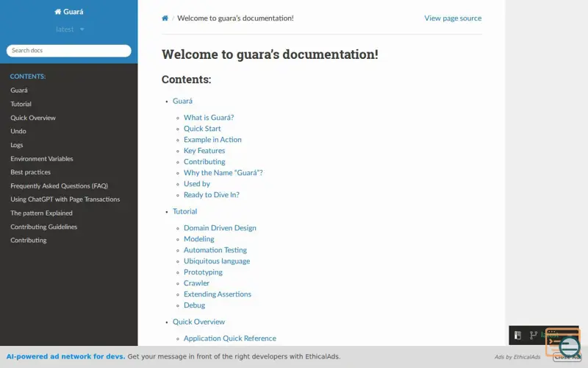
Task: Open the Example in Action link
Action: 212,140
